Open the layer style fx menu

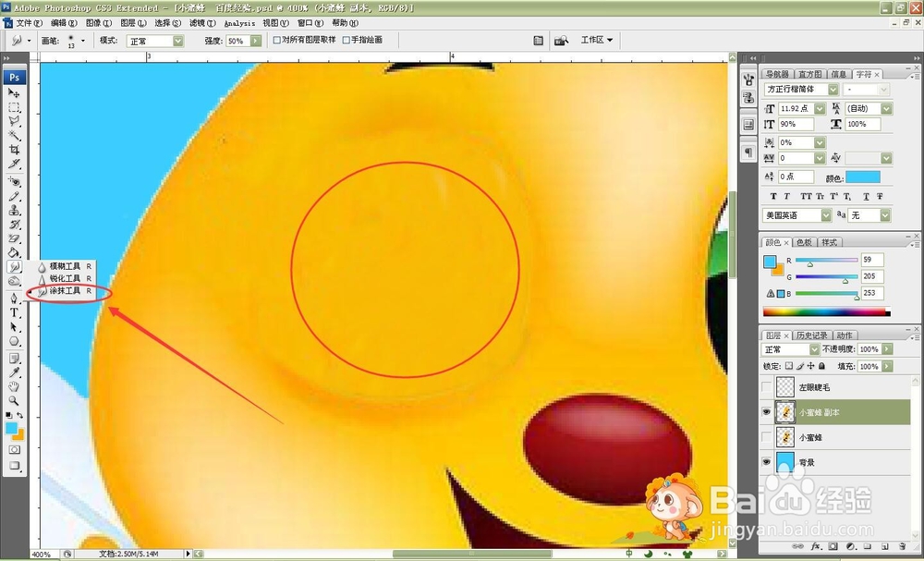(x=816, y=546)
